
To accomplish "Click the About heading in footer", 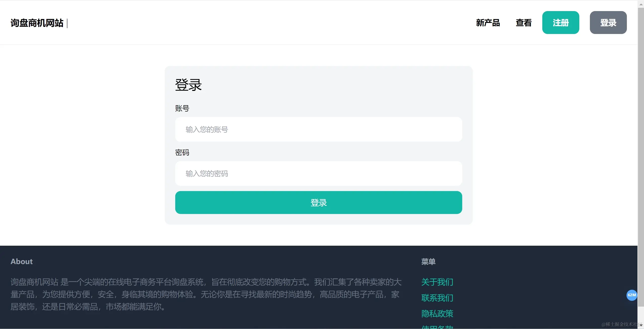I will click(22, 262).
